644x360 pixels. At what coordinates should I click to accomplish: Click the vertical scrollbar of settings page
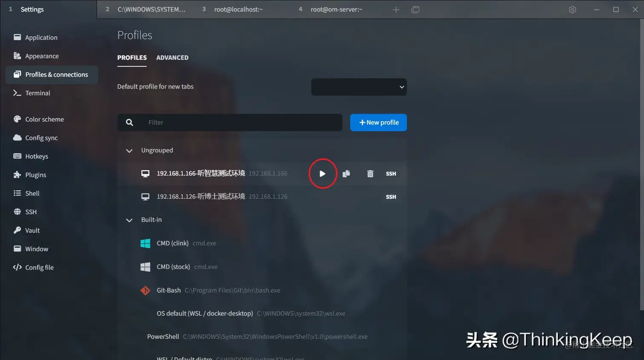tap(641, 165)
